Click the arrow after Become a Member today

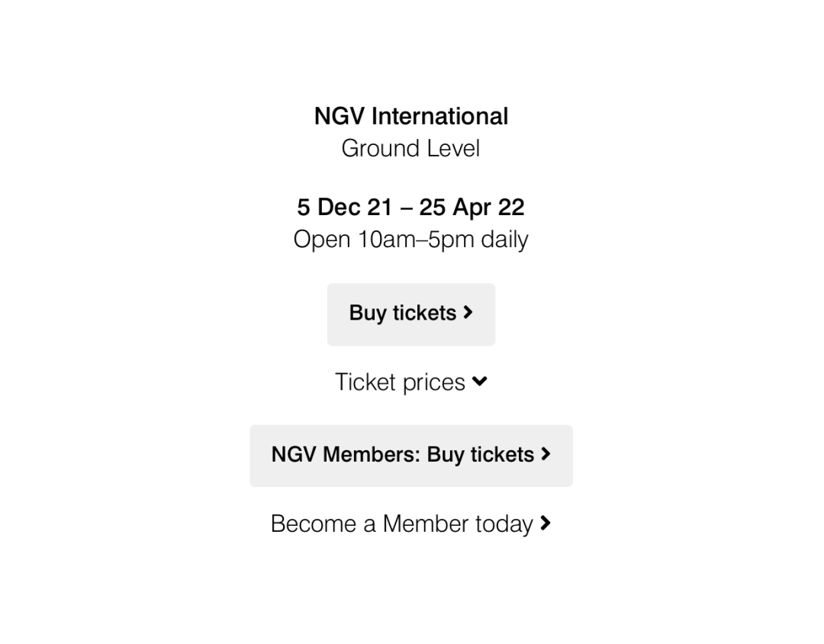[x=546, y=523]
